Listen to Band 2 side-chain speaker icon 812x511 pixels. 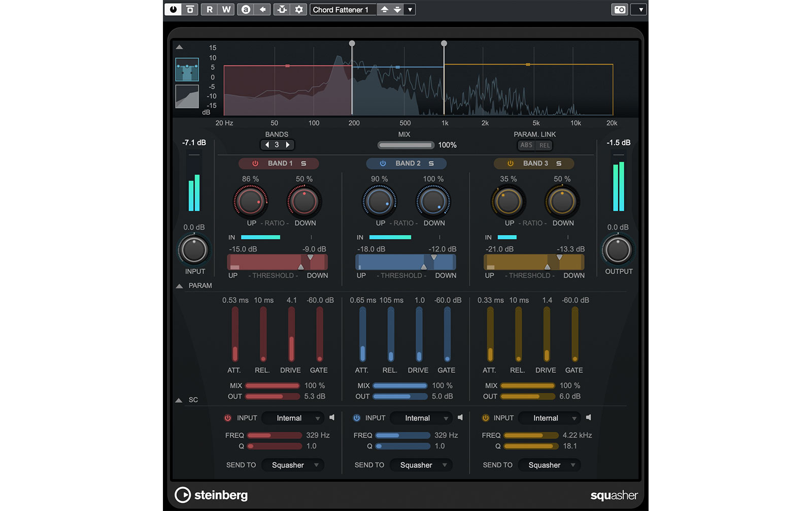pos(460,418)
